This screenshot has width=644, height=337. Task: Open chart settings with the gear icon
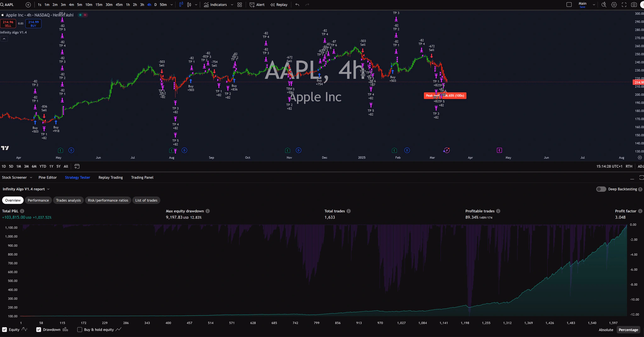614,5
